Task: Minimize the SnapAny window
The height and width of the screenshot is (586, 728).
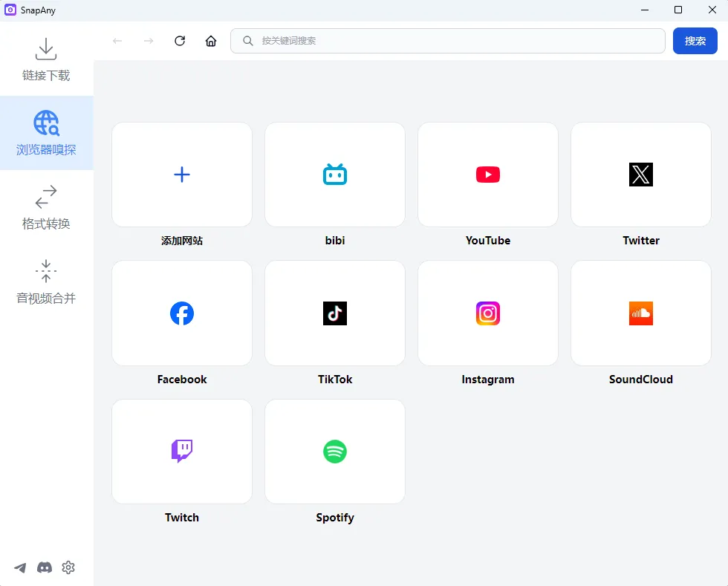Action: pyautogui.click(x=645, y=10)
